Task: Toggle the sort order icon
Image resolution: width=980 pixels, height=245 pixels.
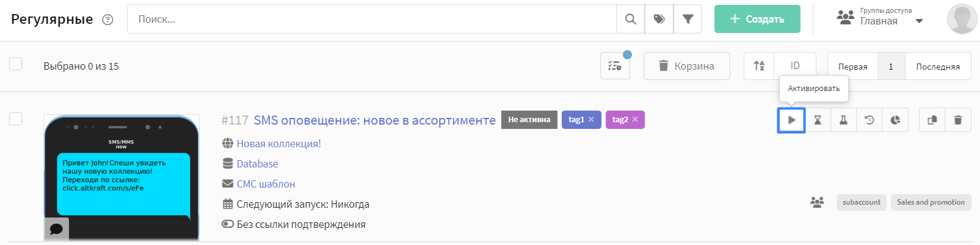Action: coord(759,66)
